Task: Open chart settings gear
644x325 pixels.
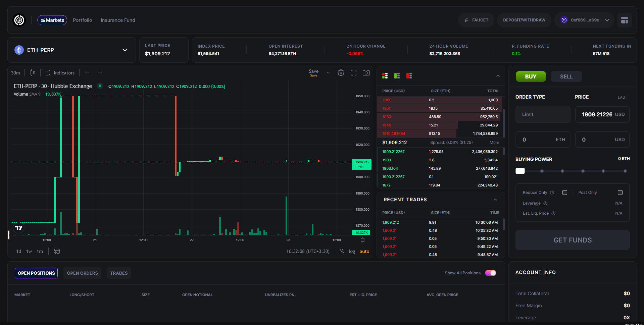Action: tap(341, 73)
